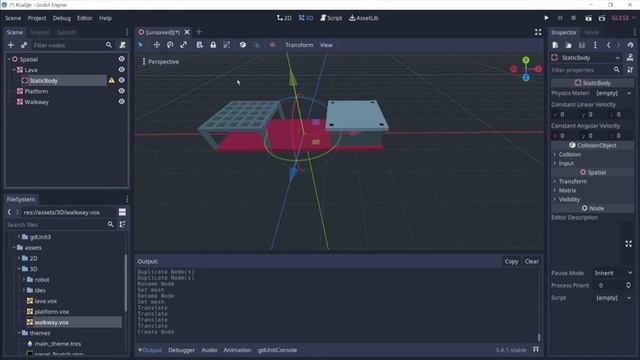The height and width of the screenshot is (360, 640).
Task: Load resource icon in Inspector
Action: coord(569,45)
